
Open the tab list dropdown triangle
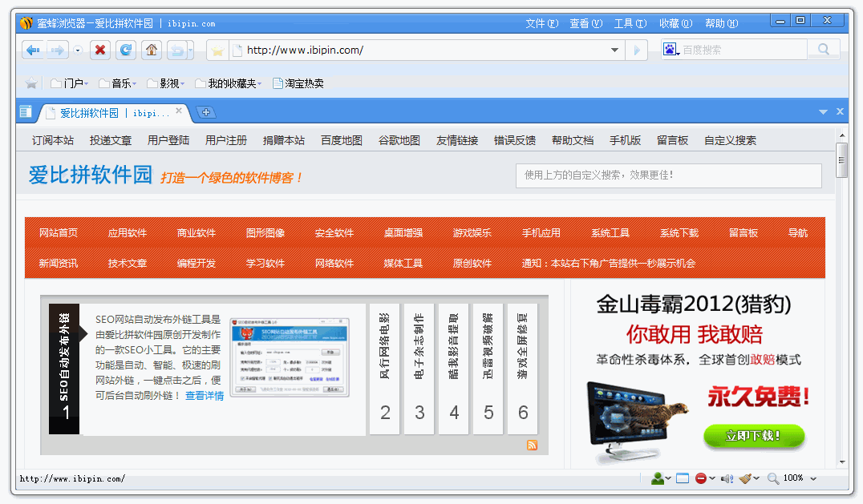click(824, 111)
